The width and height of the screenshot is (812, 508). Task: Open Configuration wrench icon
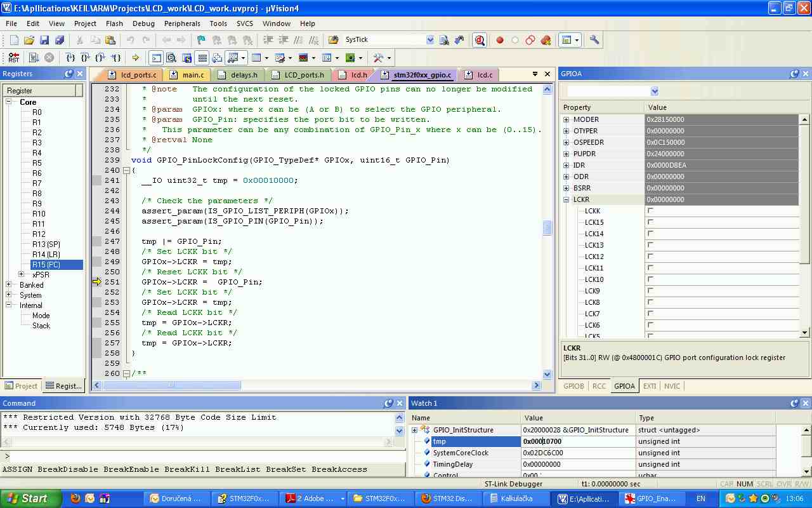(594, 40)
